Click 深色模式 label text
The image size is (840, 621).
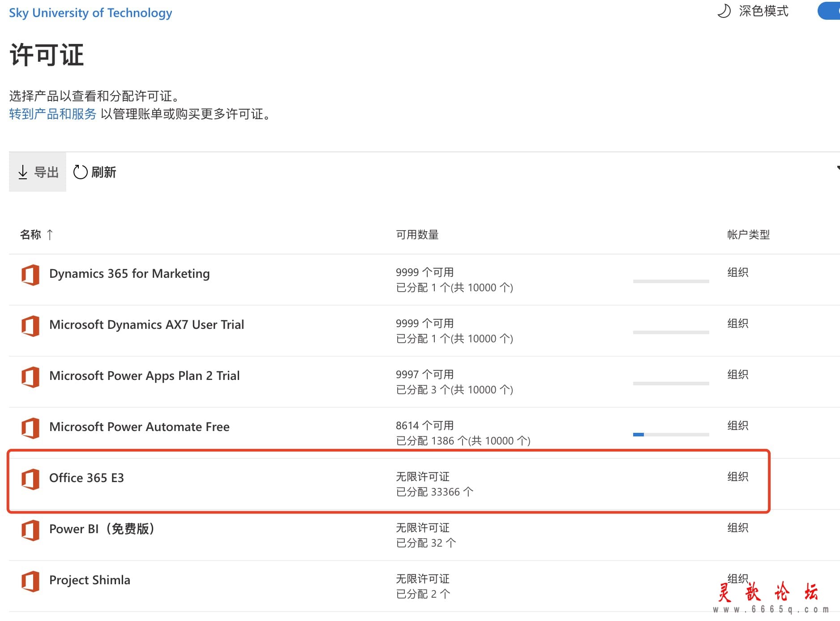click(763, 11)
